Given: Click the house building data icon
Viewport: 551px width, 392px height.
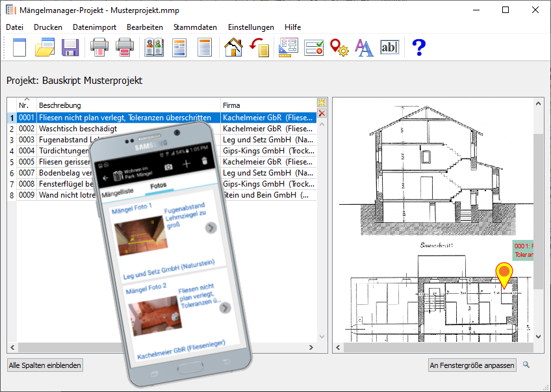Looking at the screenshot, I should pyautogui.click(x=233, y=47).
